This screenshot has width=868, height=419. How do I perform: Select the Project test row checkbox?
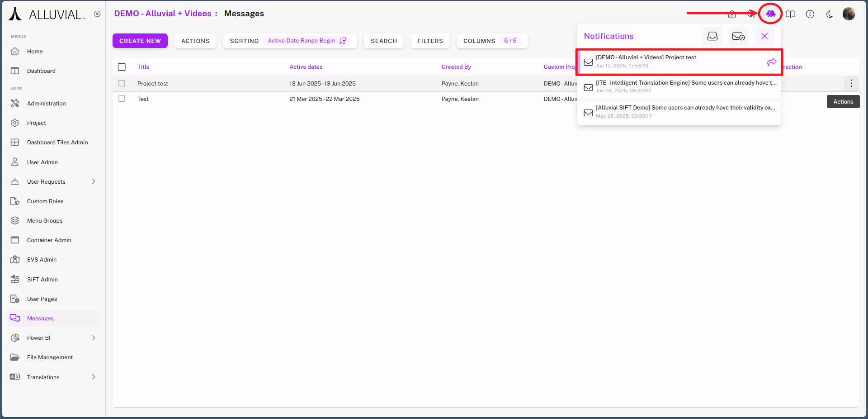[122, 83]
